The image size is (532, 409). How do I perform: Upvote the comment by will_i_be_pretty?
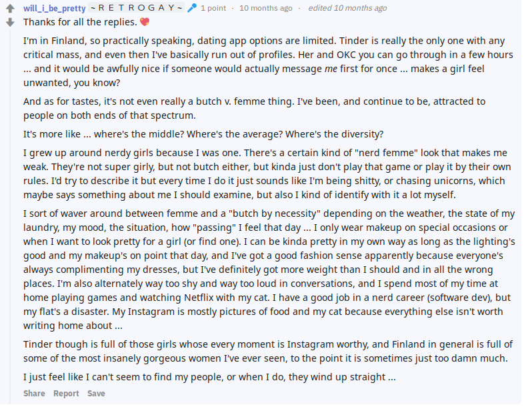(x=10, y=8)
